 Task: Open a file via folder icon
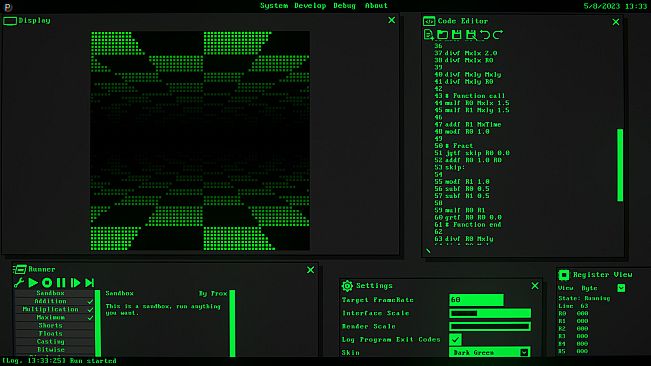click(x=443, y=35)
